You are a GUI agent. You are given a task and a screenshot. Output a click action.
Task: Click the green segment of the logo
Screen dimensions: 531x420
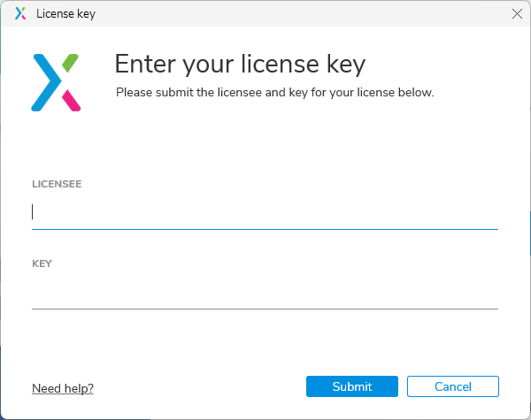[x=71, y=64]
